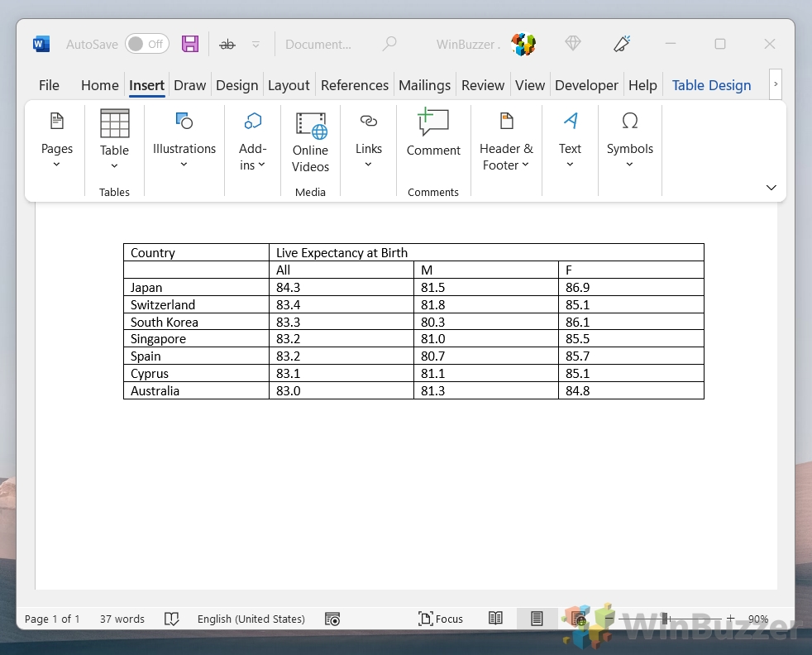This screenshot has width=812, height=655.
Task: Click the diamond premium icon
Action: click(x=573, y=43)
